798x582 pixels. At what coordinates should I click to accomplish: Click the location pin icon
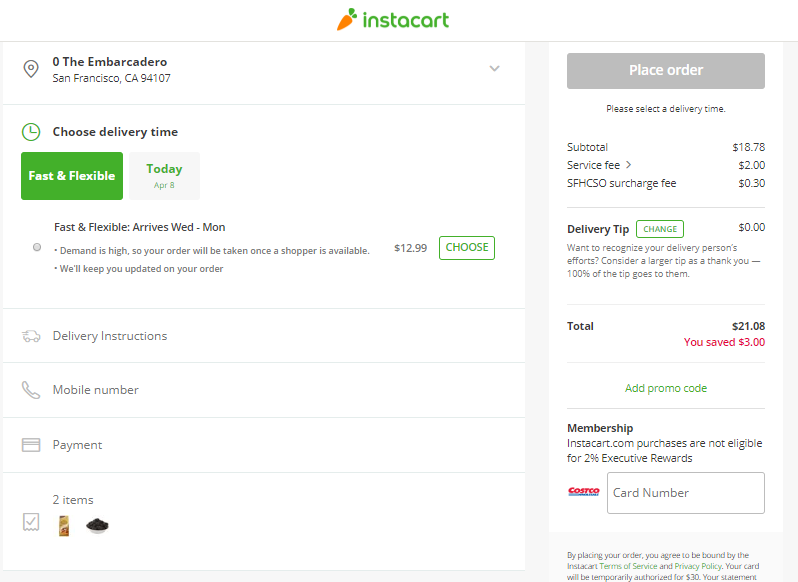(x=31, y=69)
